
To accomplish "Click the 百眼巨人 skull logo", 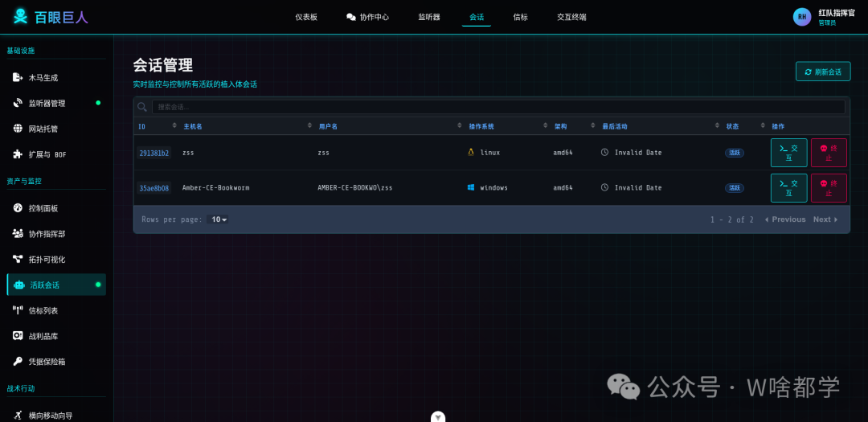I will tap(20, 17).
